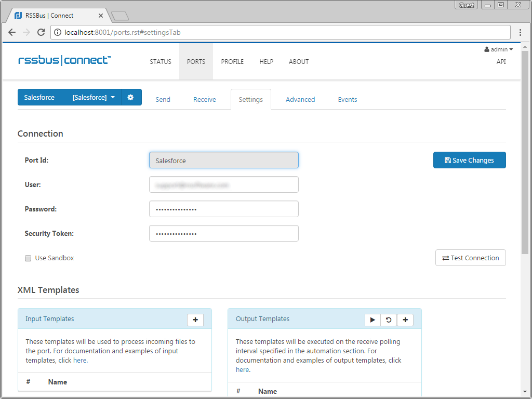This screenshot has height=399, width=532.
Task: Open the Chrome three-dot menu
Action: tap(520, 32)
